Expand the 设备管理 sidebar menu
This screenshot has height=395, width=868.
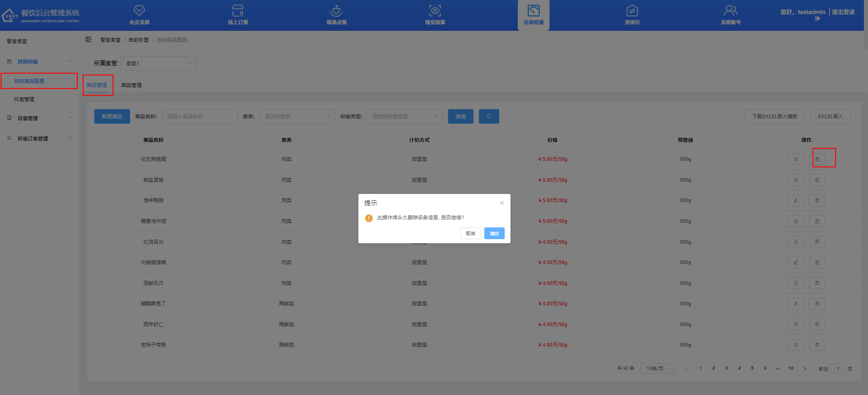point(39,118)
